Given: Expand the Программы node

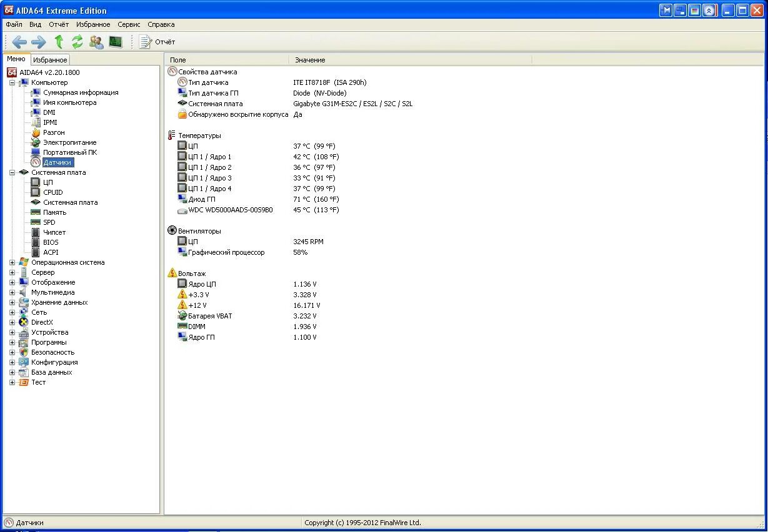Looking at the screenshot, I should (x=12, y=342).
